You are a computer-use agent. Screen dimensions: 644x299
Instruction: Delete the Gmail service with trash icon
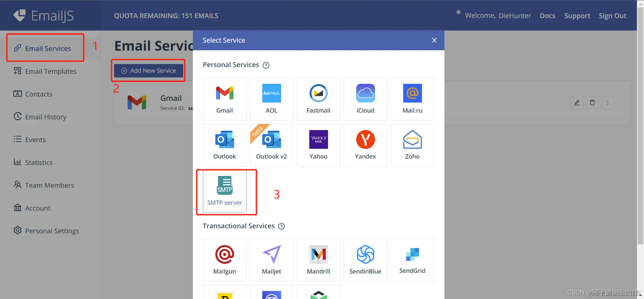(592, 103)
